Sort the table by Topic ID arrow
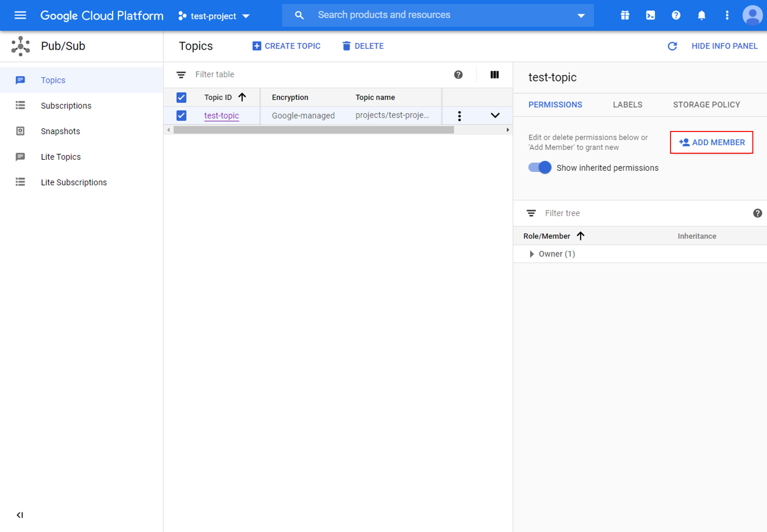 [242, 97]
